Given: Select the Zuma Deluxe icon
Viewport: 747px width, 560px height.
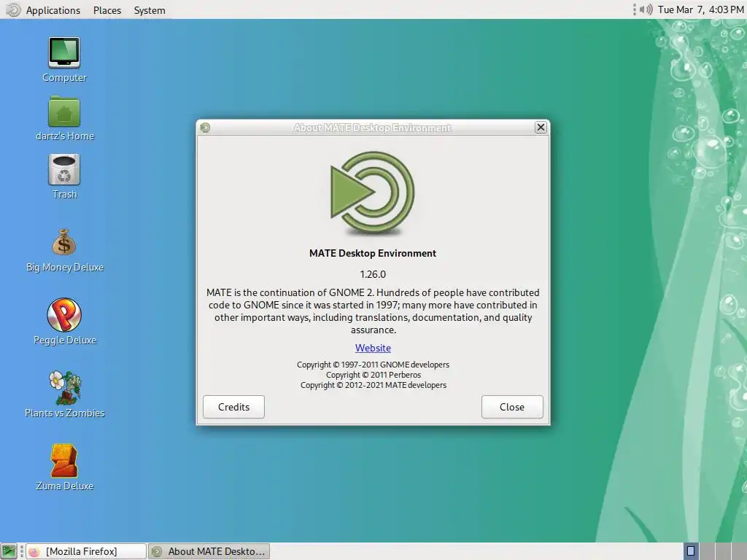Looking at the screenshot, I should 64,461.
